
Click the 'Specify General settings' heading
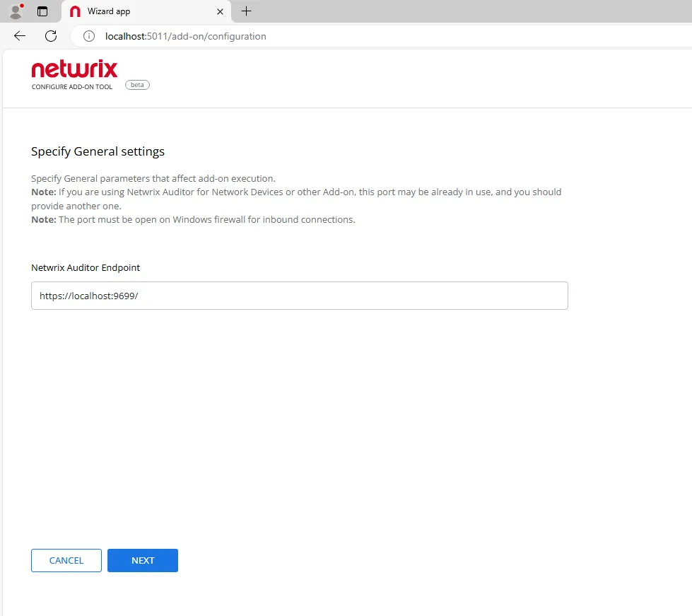(98, 151)
